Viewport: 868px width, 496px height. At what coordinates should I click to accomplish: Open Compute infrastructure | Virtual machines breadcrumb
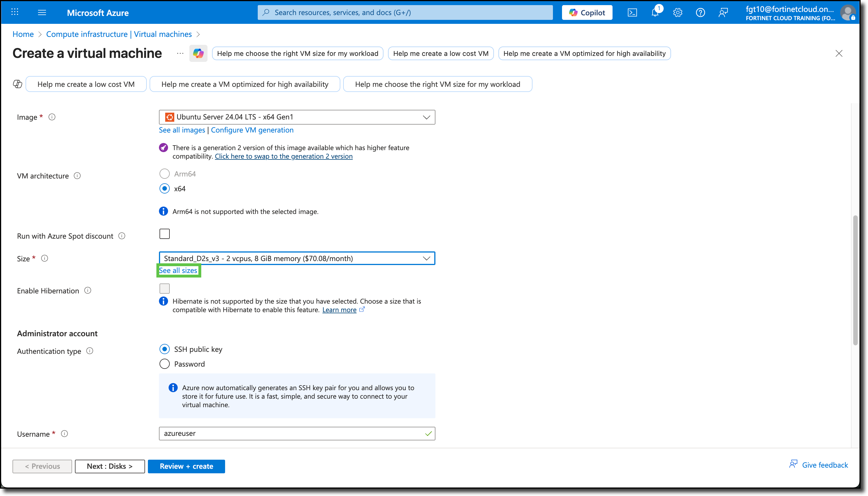(x=119, y=34)
